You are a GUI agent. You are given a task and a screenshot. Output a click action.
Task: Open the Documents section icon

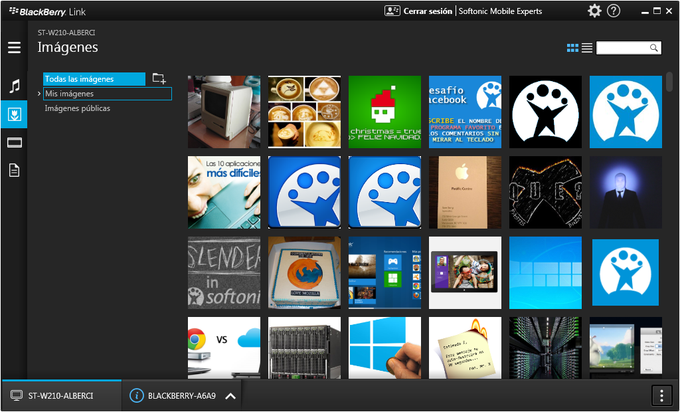coord(14,170)
